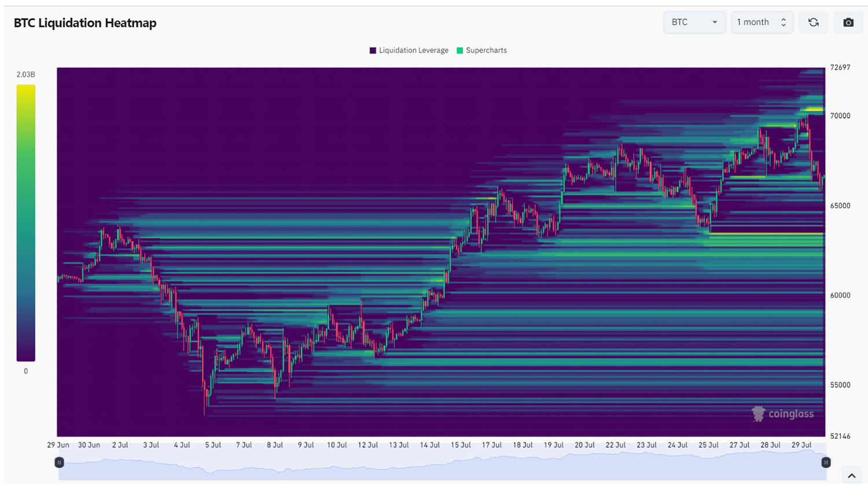Take a chart snapshot with camera icon

pyautogui.click(x=848, y=23)
